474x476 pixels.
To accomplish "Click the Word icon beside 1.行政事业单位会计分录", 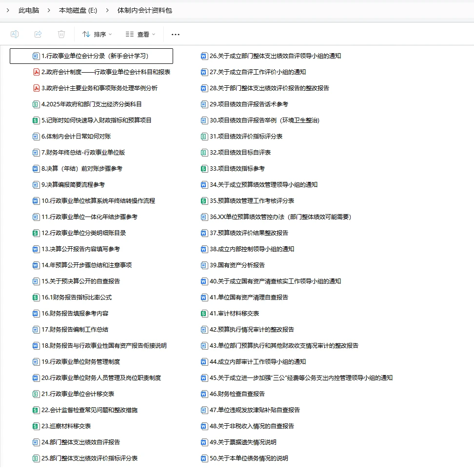I will pyautogui.click(x=36, y=56).
